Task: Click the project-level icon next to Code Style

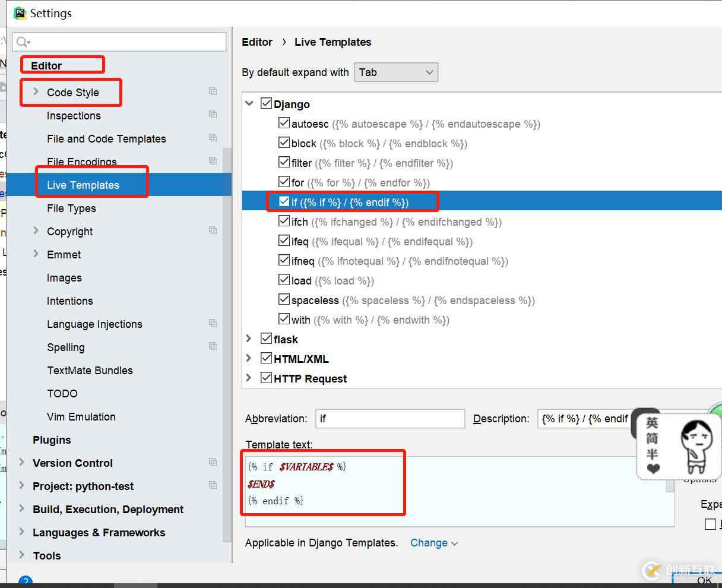Action: [x=213, y=91]
